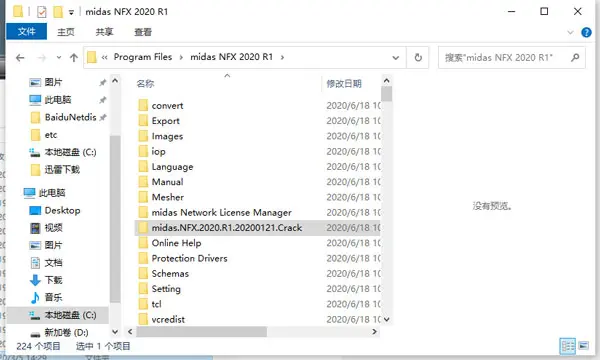Click navigation pane scroll down arrow

click(115, 332)
